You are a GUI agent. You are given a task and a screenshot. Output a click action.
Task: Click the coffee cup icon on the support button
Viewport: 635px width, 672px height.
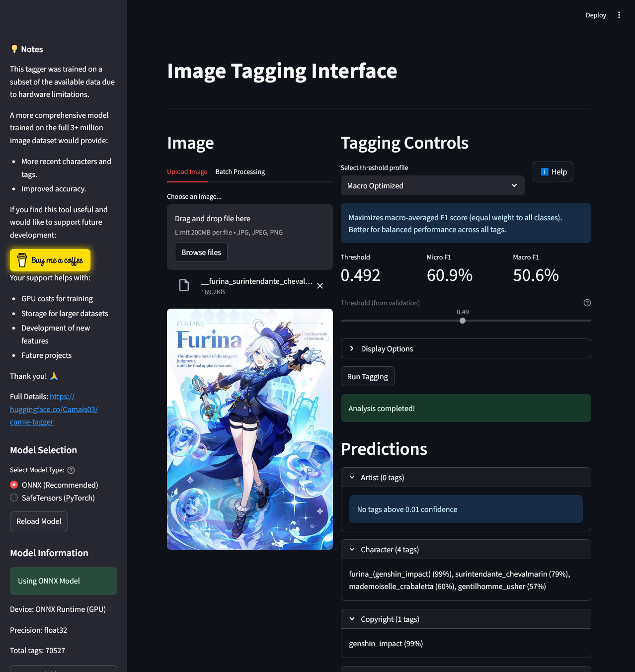(22, 259)
